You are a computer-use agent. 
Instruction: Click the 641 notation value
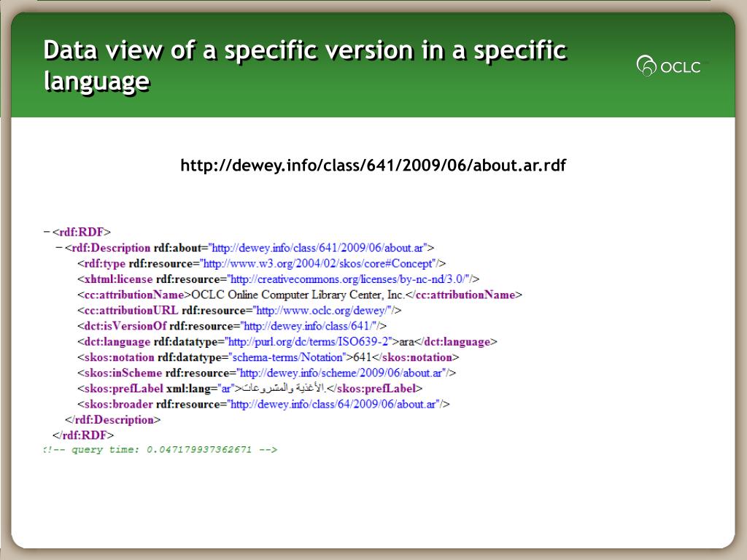(x=363, y=357)
